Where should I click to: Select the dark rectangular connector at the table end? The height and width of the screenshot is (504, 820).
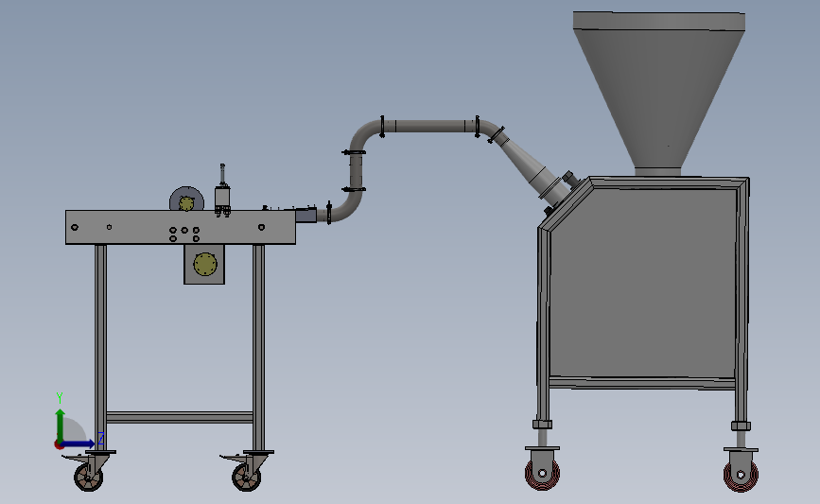pos(305,215)
